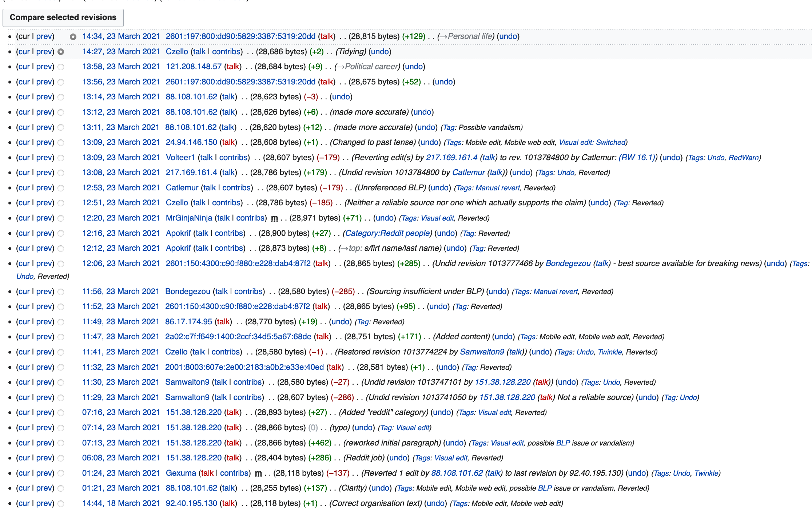Open 88.108.101.62 link in Gexuma's summary
This screenshot has width=812, height=511.
pos(457,473)
